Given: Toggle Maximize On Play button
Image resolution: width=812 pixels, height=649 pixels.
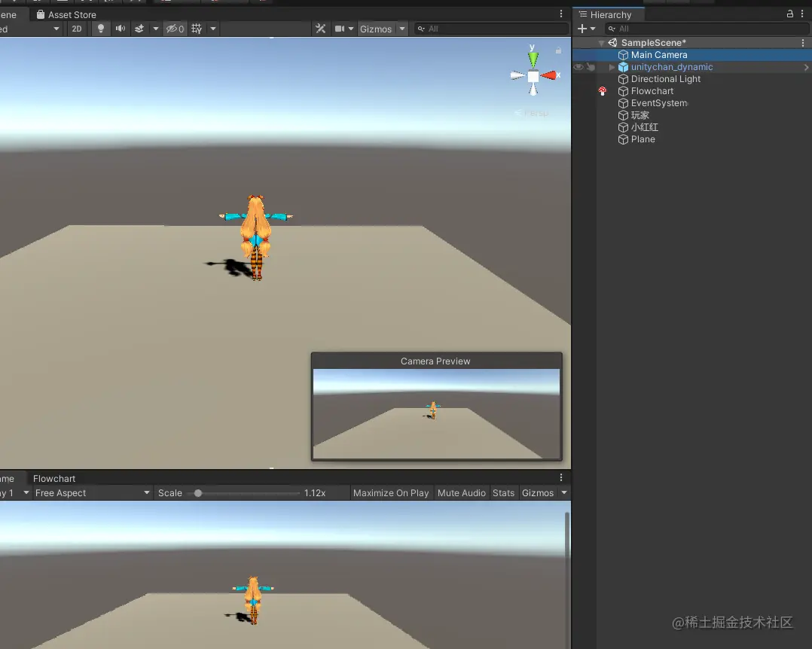Looking at the screenshot, I should [391, 493].
